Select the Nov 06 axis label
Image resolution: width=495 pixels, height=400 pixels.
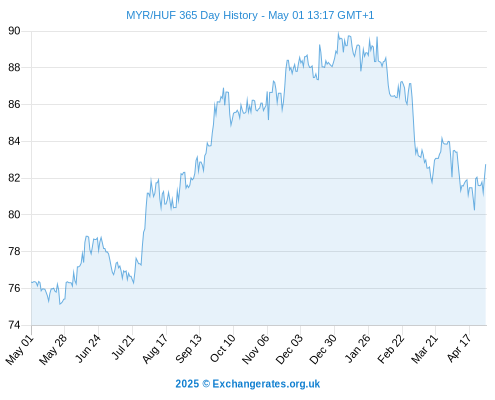255,349
